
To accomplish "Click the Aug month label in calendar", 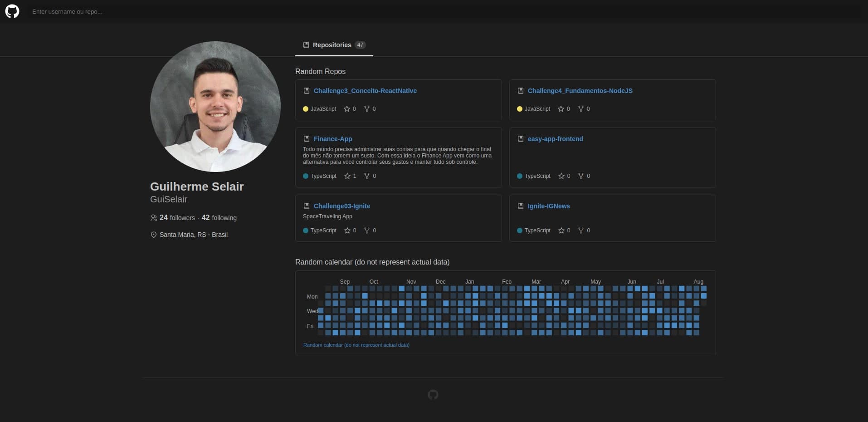I will point(698,282).
